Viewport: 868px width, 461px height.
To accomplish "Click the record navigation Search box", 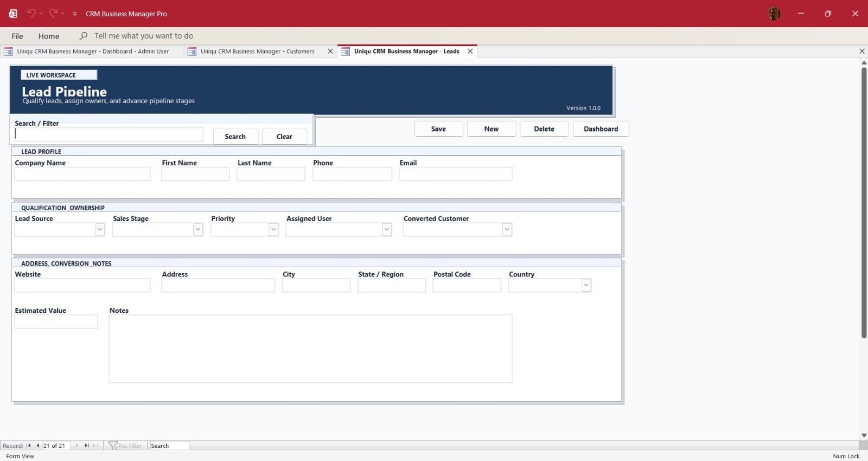I will [x=169, y=446].
